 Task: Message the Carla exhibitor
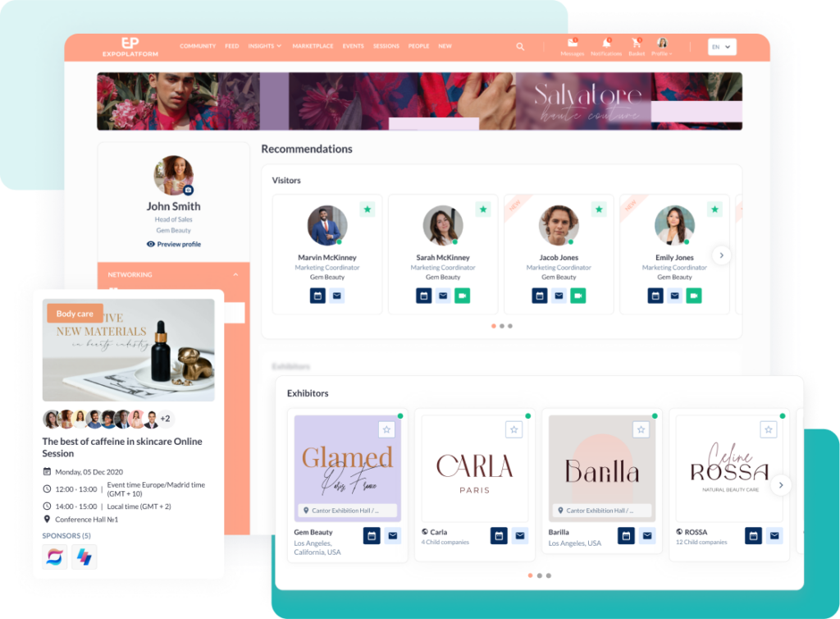pyautogui.click(x=519, y=536)
